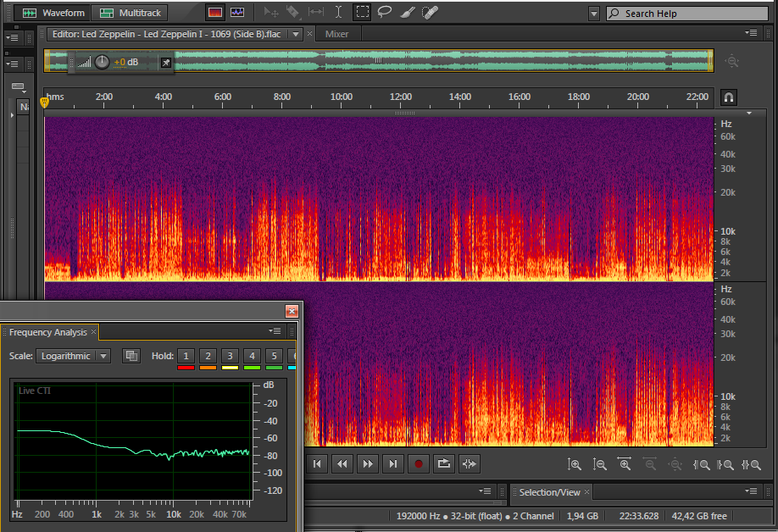
Task: Select the Marquee Selection tool
Action: [x=362, y=13]
